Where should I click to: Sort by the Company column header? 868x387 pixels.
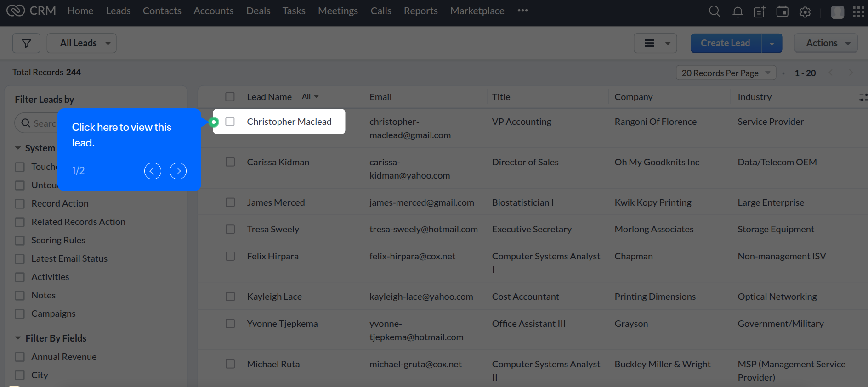pos(633,97)
